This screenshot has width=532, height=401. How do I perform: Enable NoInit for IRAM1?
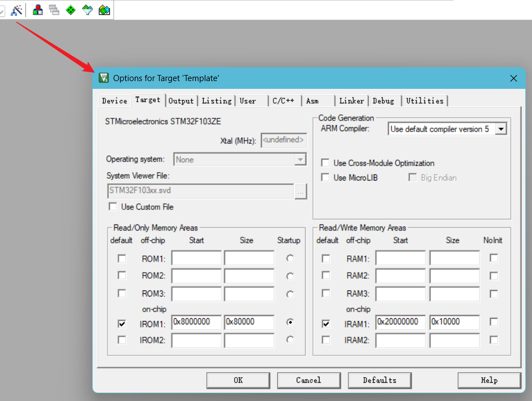coord(494,322)
